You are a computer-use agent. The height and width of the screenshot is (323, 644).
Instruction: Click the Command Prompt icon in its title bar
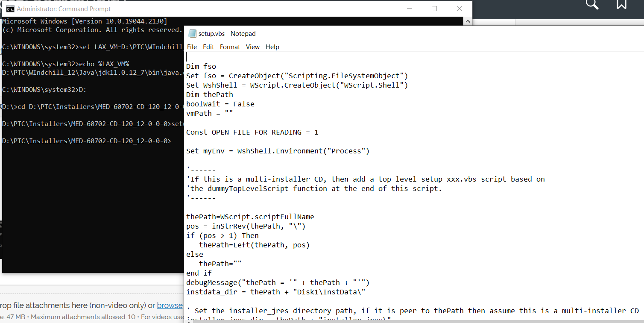click(10, 8)
